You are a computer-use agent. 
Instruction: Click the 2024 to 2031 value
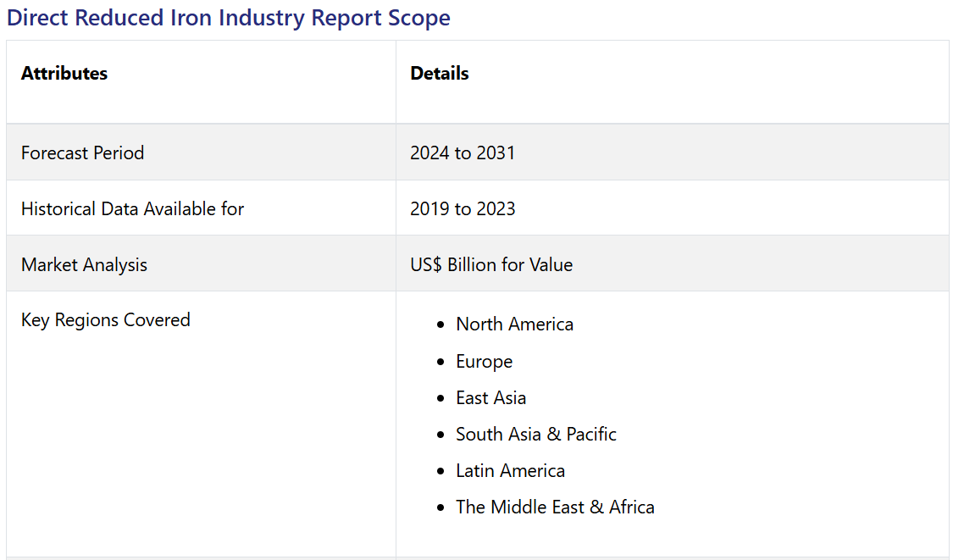[463, 153]
